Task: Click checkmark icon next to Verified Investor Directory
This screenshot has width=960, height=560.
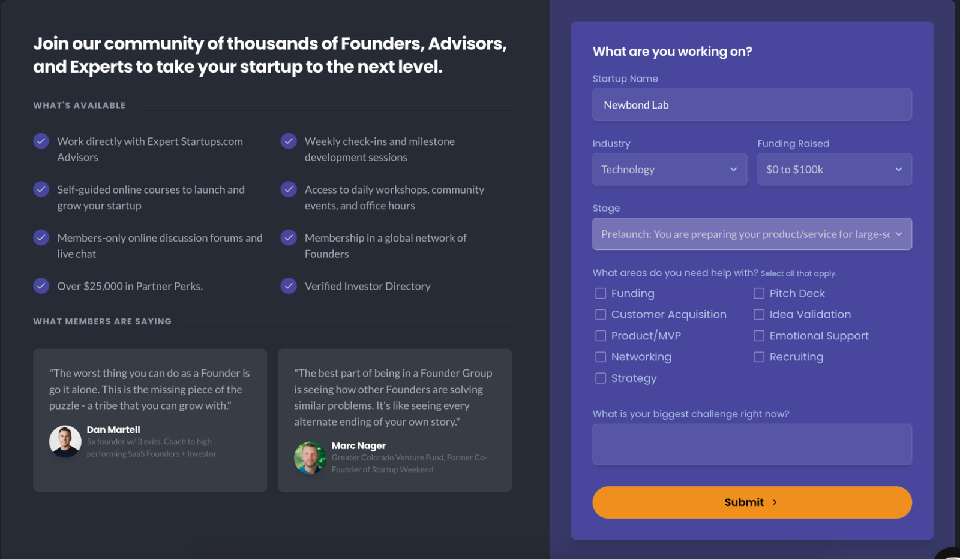Action: pyautogui.click(x=289, y=286)
